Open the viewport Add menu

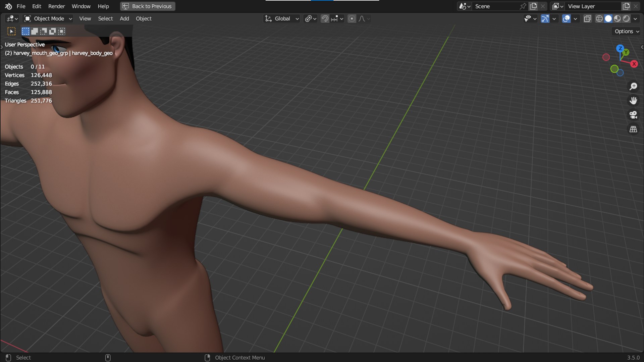(x=124, y=19)
